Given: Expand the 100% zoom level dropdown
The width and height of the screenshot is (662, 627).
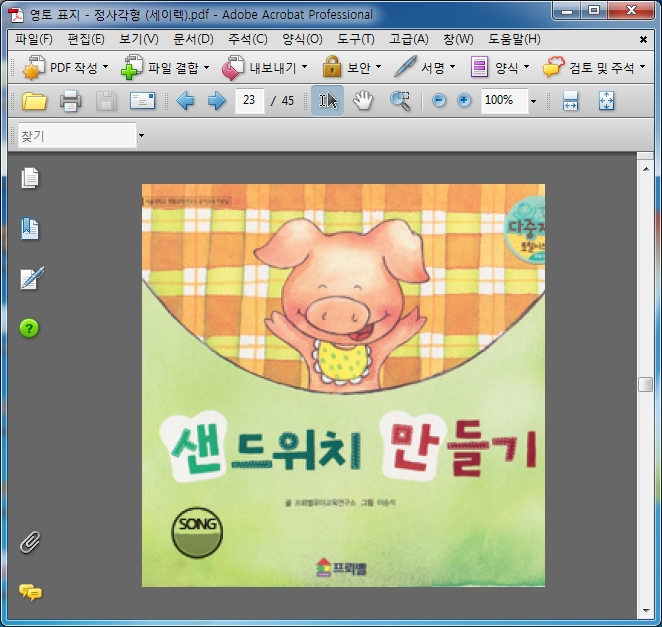Looking at the screenshot, I should click(533, 102).
